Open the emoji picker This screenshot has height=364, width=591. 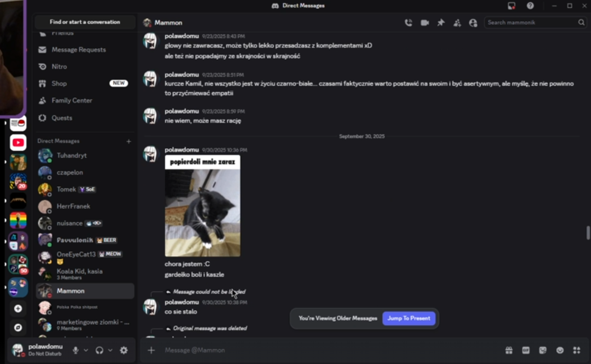click(x=560, y=350)
